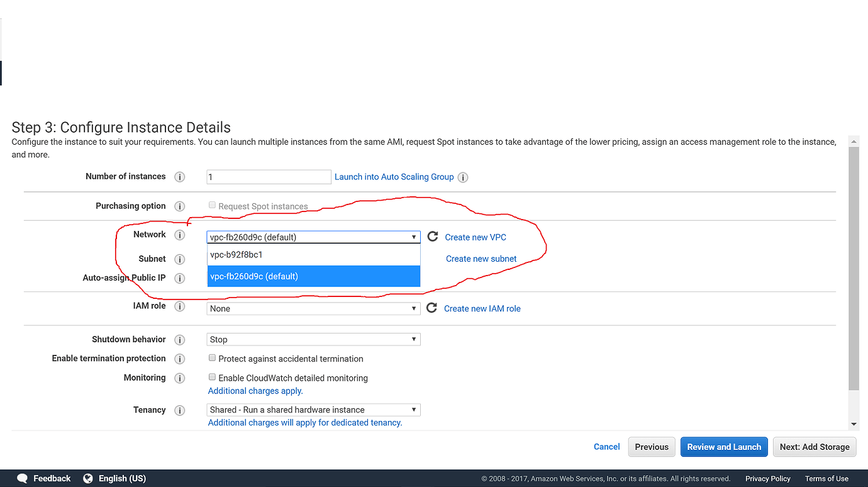Check Protect against accidental termination
868x487 pixels.
tap(212, 357)
